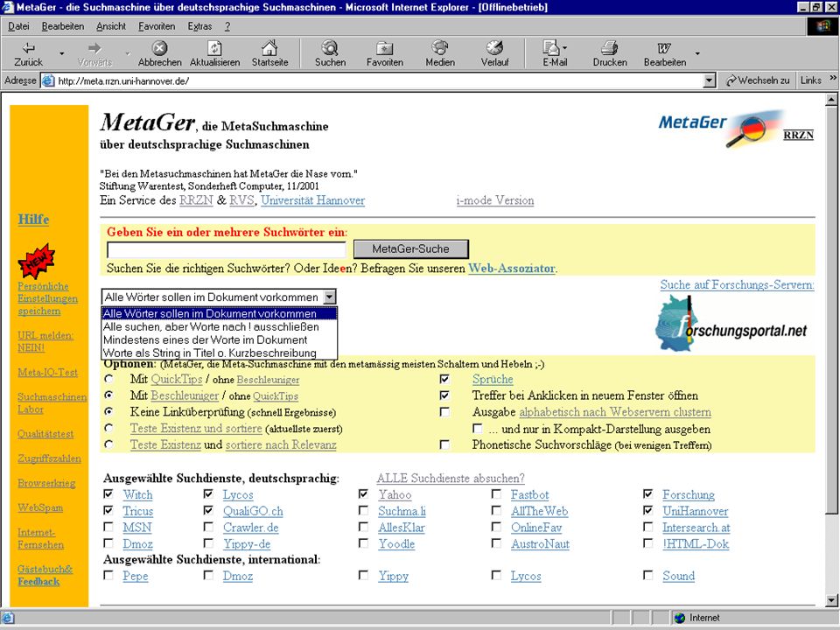Image resolution: width=840 pixels, height=630 pixels.
Task: Open the Favoriten folder icon
Action: (385, 48)
